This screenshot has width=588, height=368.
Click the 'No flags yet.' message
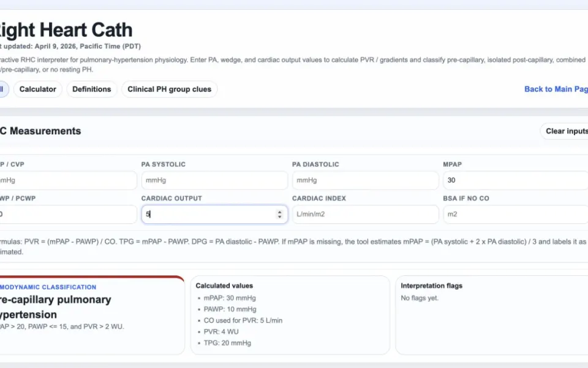click(x=420, y=298)
